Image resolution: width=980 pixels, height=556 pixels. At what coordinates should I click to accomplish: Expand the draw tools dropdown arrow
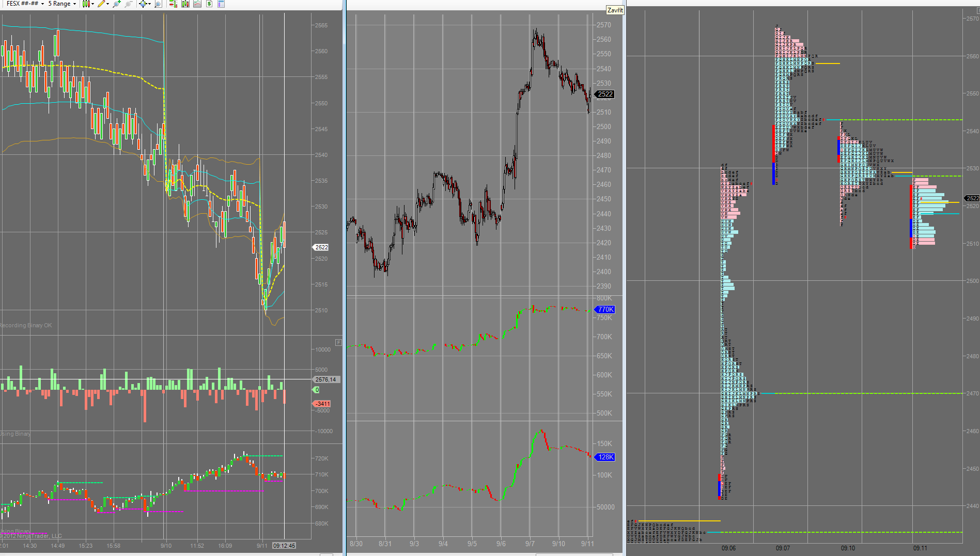pyautogui.click(x=107, y=4)
